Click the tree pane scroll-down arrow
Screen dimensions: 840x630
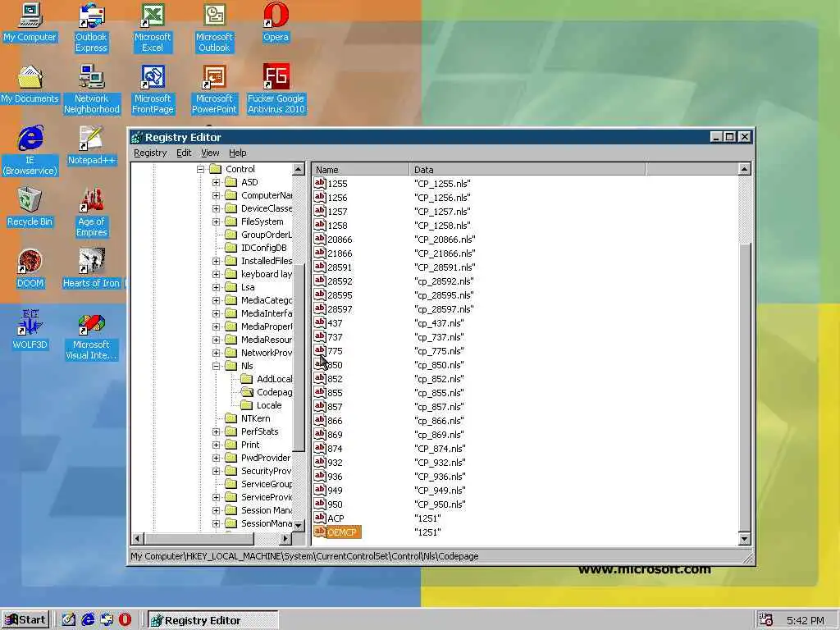tap(299, 526)
